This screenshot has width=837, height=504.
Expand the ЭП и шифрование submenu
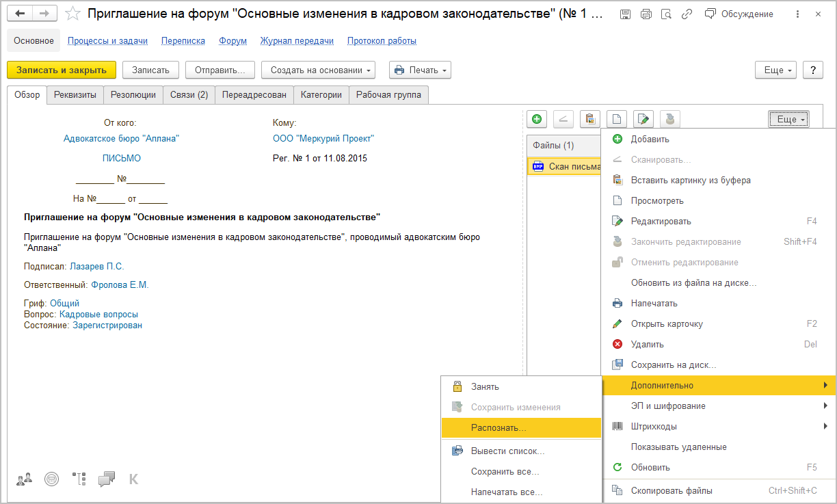719,406
